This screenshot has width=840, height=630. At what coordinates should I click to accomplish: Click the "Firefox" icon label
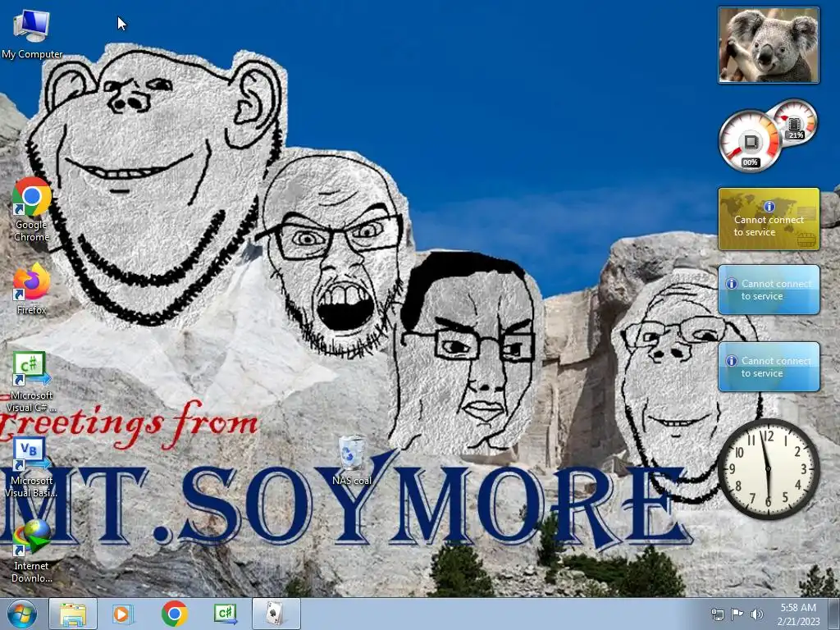[x=32, y=309]
